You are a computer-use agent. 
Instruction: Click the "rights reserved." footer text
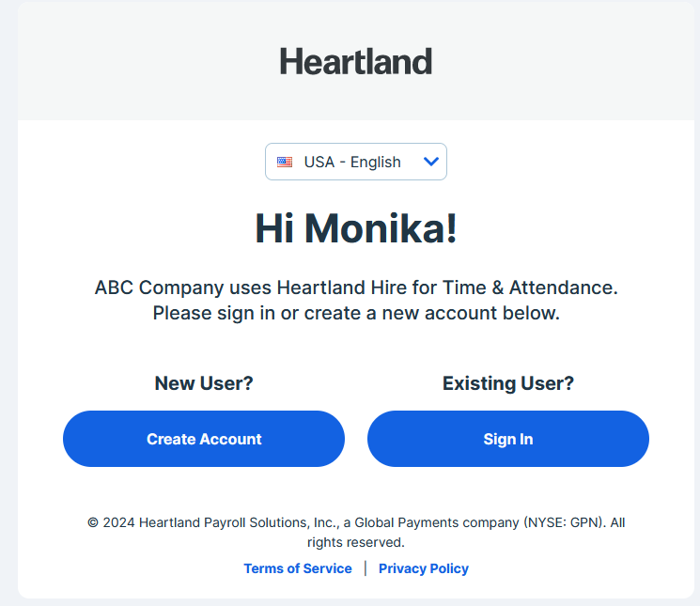pos(355,542)
